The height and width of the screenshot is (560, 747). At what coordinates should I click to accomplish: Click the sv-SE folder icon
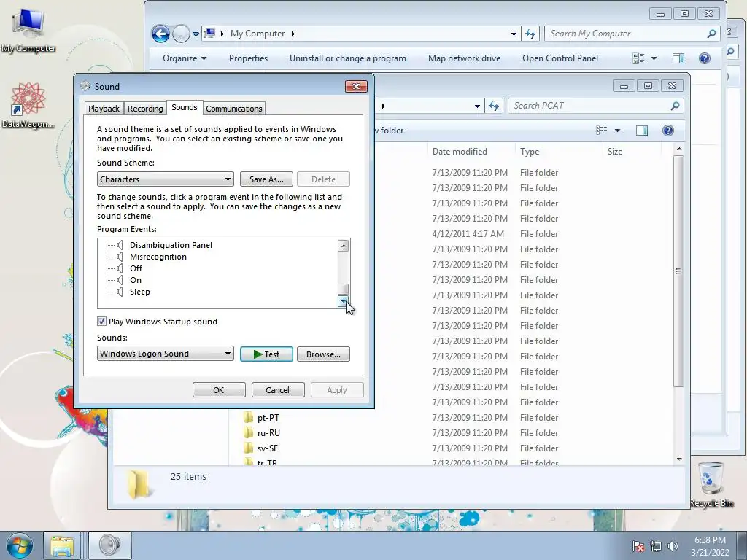[248, 448]
